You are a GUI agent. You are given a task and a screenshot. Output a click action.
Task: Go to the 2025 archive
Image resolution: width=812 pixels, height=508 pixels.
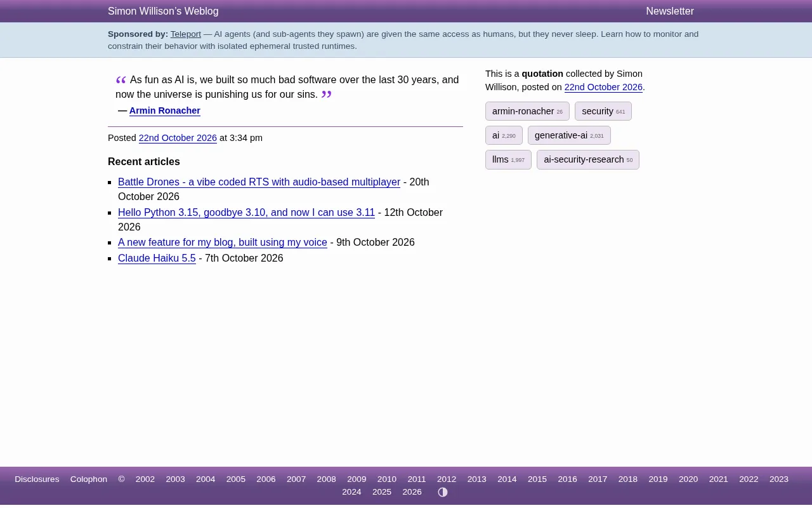pos(382,492)
